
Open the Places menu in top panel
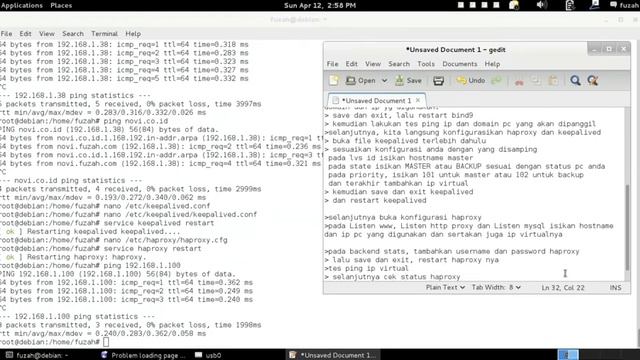[61, 5]
